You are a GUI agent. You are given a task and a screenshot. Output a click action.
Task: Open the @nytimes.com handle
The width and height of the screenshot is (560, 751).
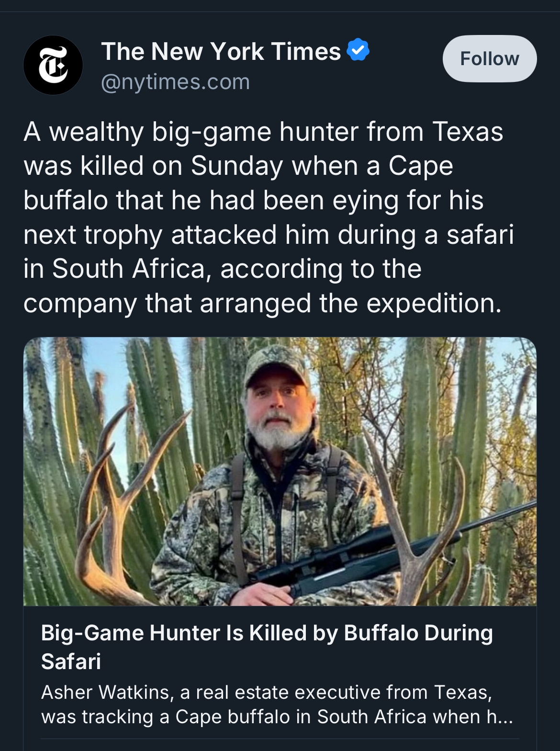point(175,82)
